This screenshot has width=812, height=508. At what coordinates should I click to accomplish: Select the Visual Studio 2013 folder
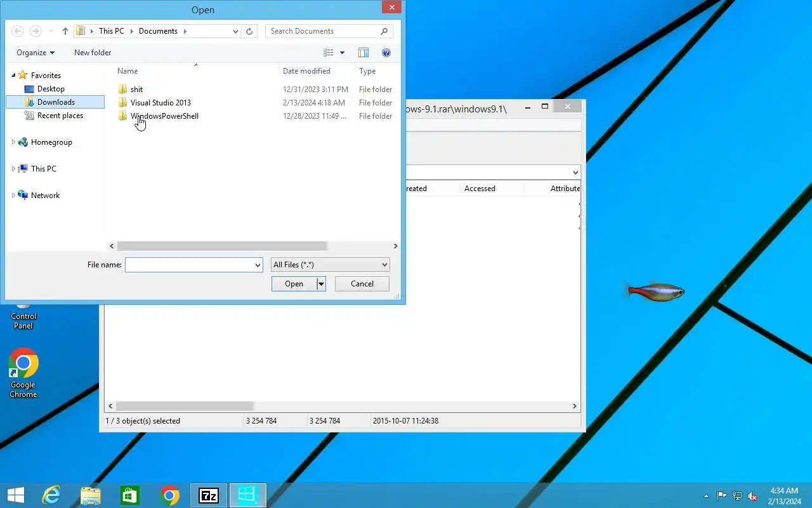coord(160,103)
